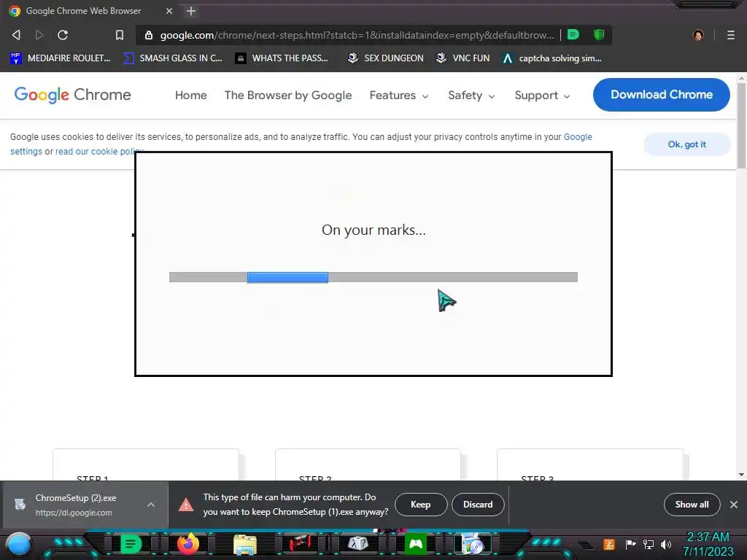Open the installer disc taskbar icon
Viewport: 747px width, 560px height.
click(x=473, y=544)
